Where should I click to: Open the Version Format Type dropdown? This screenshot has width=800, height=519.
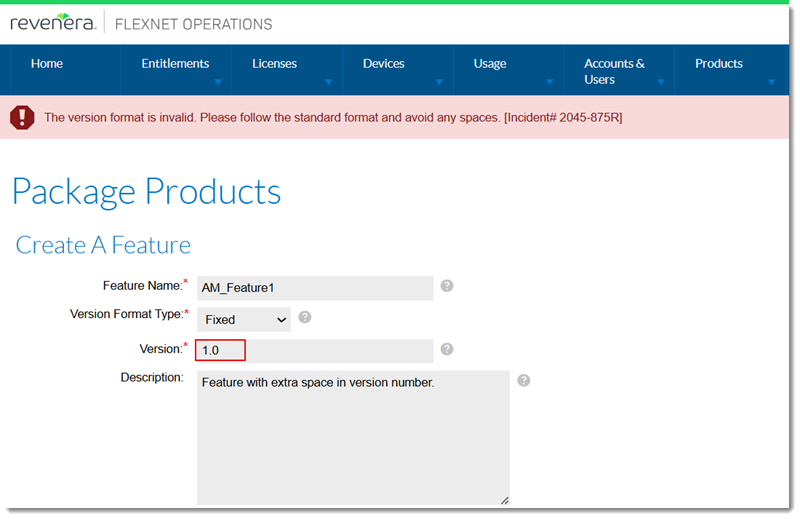click(x=243, y=320)
